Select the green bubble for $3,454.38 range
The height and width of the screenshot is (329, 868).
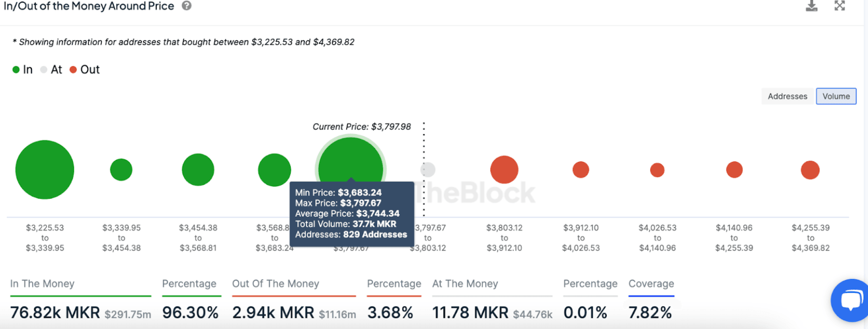[198, 170]
